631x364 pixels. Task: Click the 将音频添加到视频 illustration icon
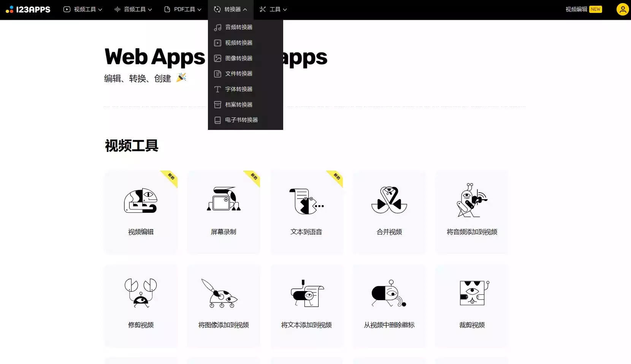click(x=472, y=200)
